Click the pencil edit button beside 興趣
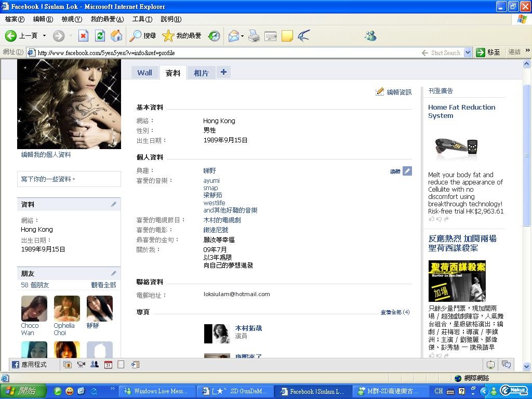532x399 pixels. (x=407, y=171)
